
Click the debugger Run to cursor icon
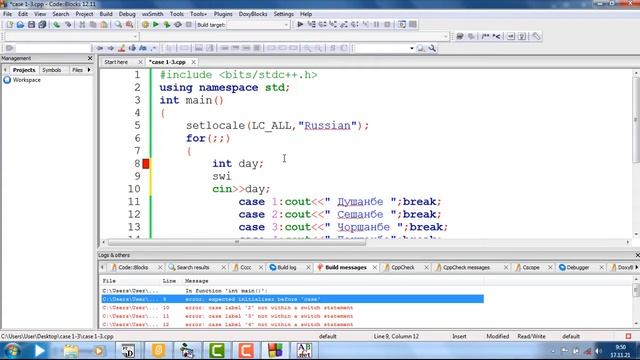click(311, 24)
